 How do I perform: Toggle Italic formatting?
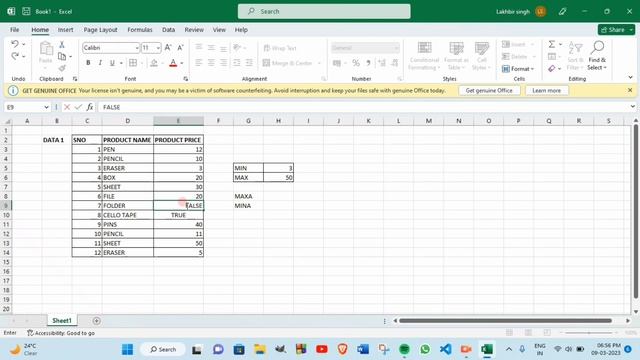(100, 63)
